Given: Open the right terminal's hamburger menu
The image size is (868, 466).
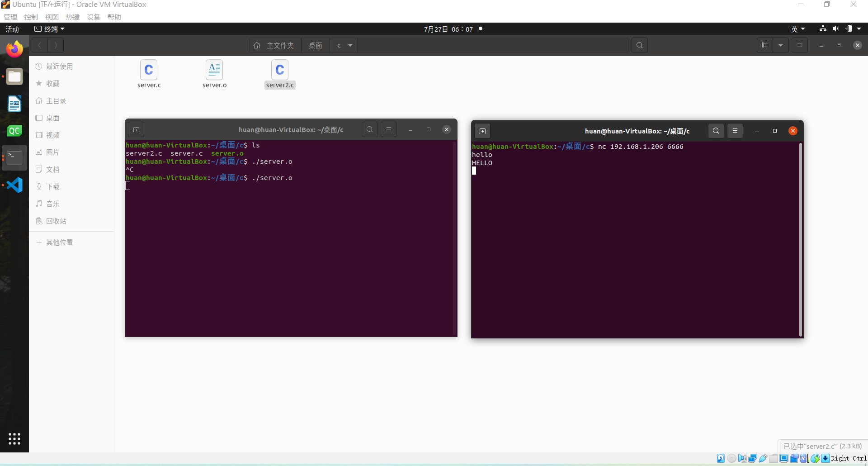Looking at the screenshot, I should (x=735, y=131).
